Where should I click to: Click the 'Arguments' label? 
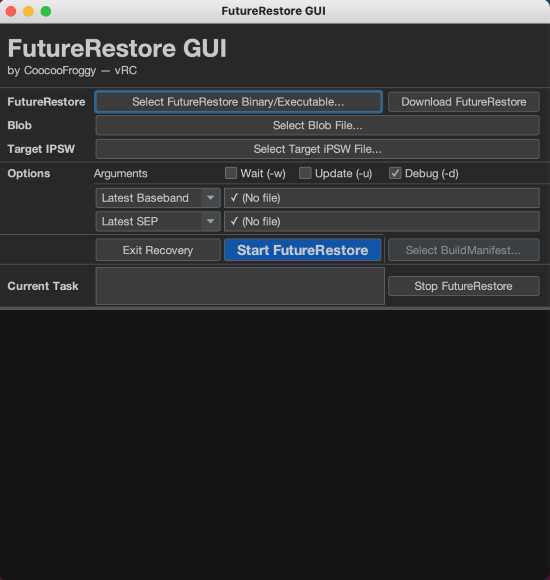pyautogui.click(x=121, y=173)
